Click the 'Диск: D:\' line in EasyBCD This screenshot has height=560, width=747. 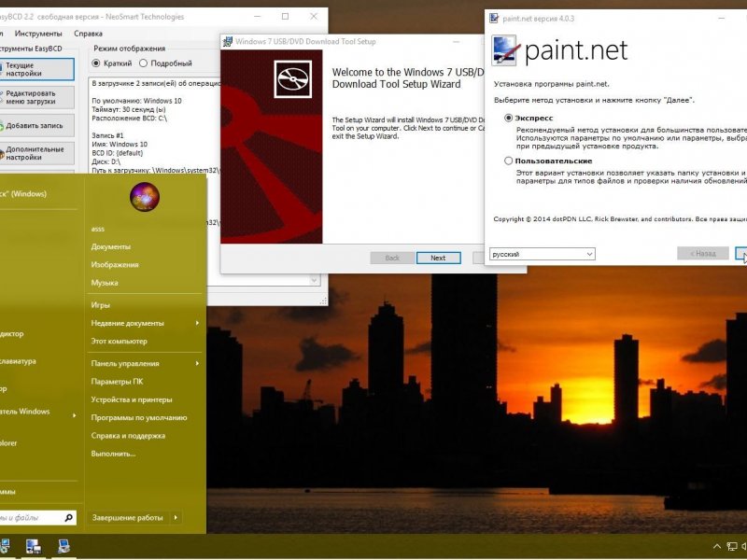click(106, 161)
